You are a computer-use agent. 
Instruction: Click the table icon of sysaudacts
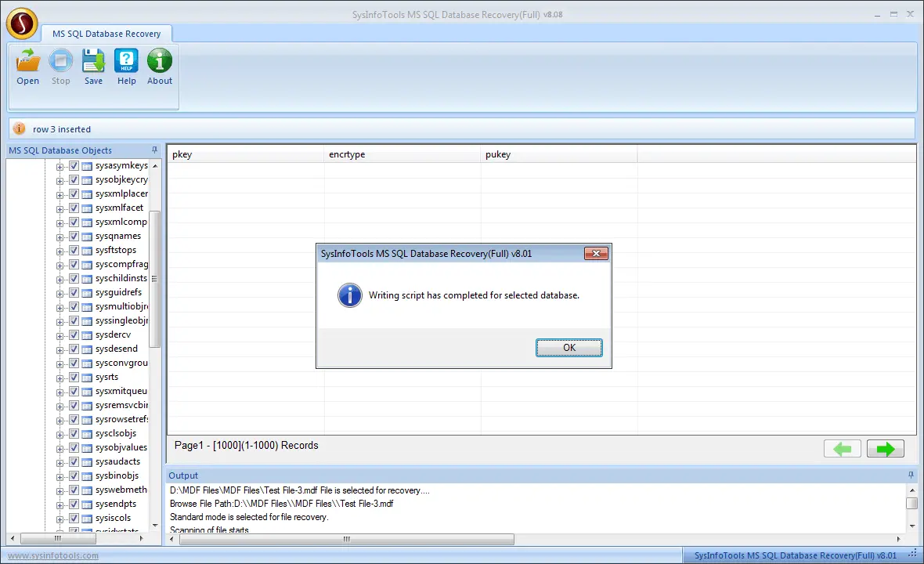[87, 463]
